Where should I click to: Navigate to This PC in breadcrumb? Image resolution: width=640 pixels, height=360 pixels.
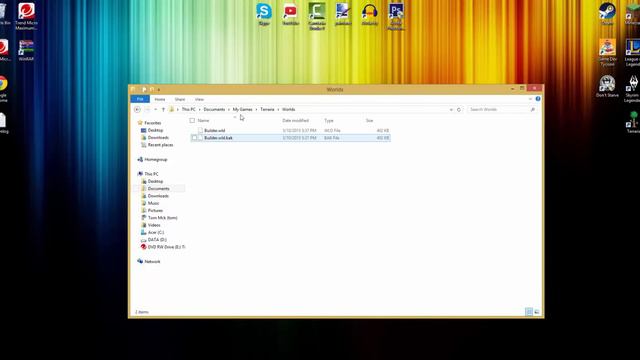(x=189, y=109)
